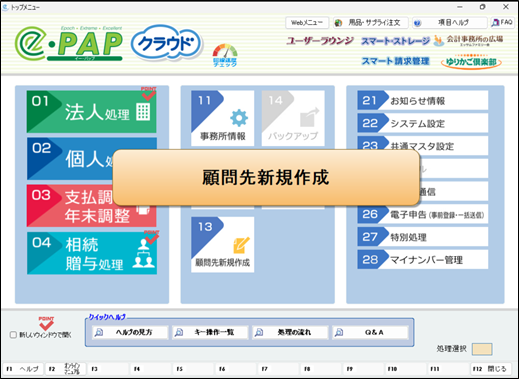Click magnifier icon on Q&A
Screen dimensions: 519x379
339,332
